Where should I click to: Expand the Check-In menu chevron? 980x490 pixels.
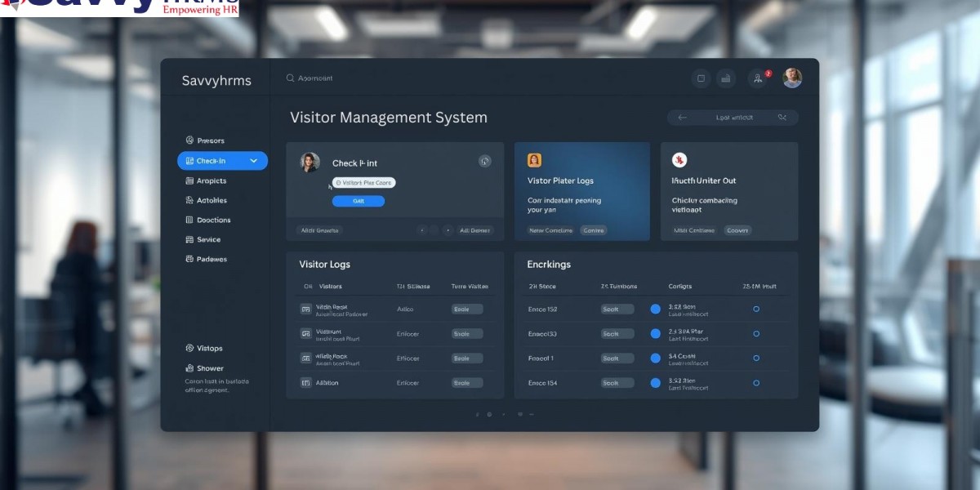(253, 161)
